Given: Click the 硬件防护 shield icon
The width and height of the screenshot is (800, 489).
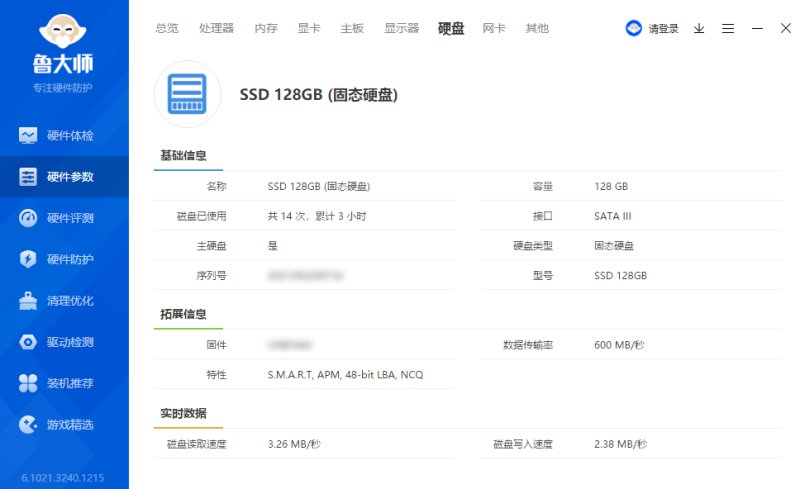Looking at the screenshot, I should 28,259.
